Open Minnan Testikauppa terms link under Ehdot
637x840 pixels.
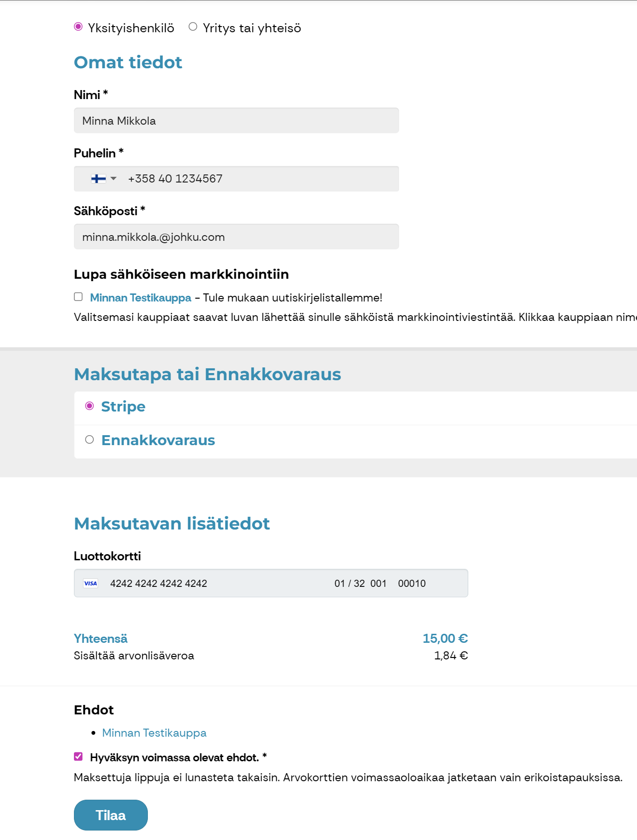[x=155, y=733]
